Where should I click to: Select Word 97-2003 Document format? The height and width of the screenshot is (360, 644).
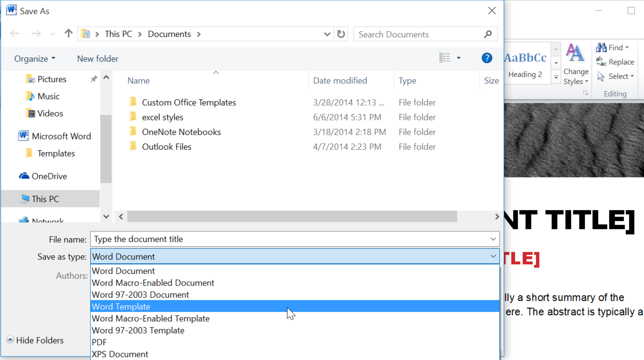[x=140, y=294]
